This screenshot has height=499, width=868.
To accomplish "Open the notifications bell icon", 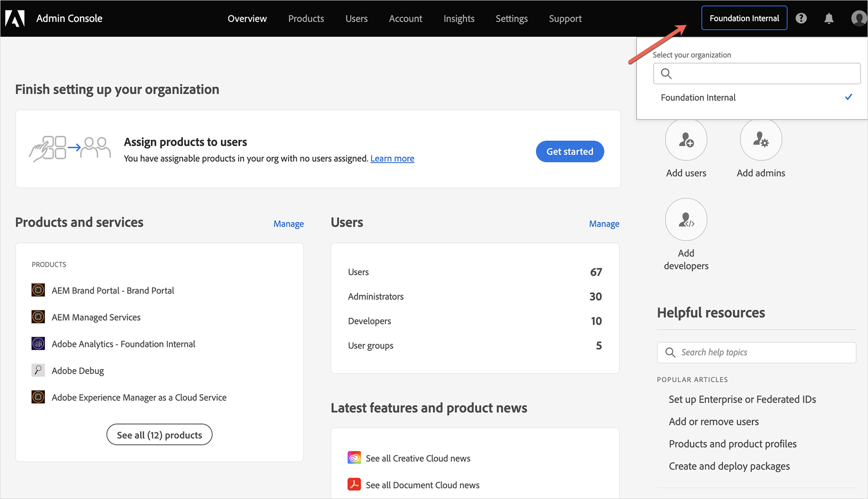I will tap(829, 18).
